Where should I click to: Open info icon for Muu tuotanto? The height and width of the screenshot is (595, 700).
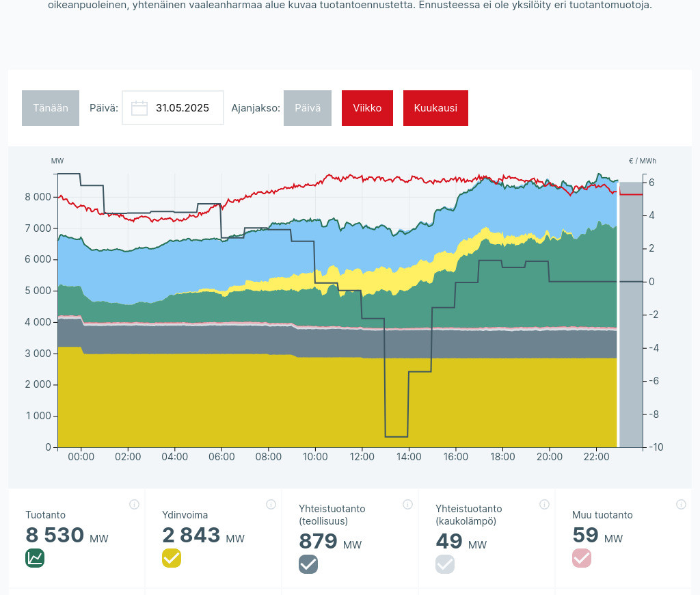pos(681,505)
